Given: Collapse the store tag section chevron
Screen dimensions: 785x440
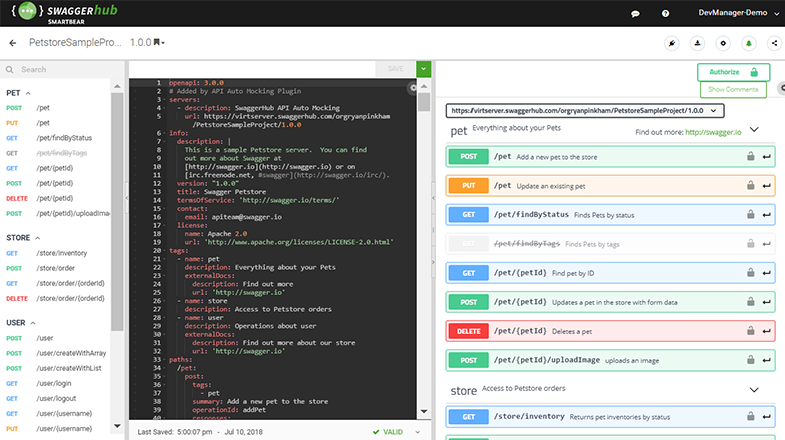Looking at the screenshot, I should pos(754,390).
